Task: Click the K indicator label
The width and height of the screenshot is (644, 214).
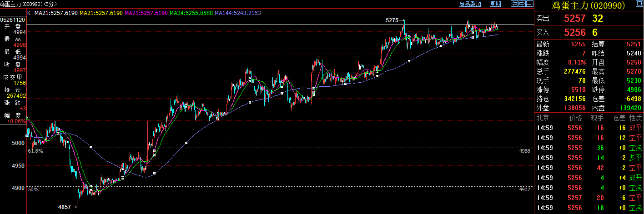Action: click(29, 13)
